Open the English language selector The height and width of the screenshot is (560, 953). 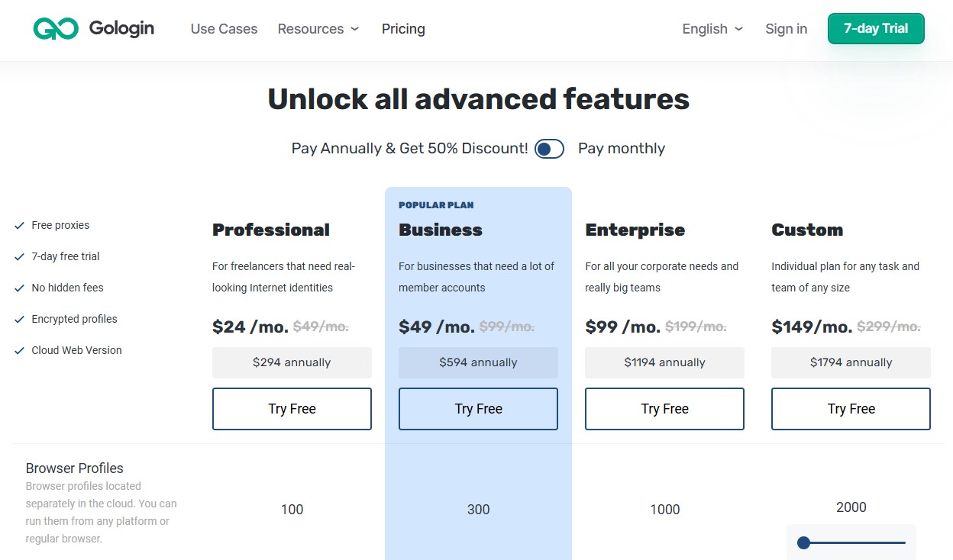tap(712, 29)
